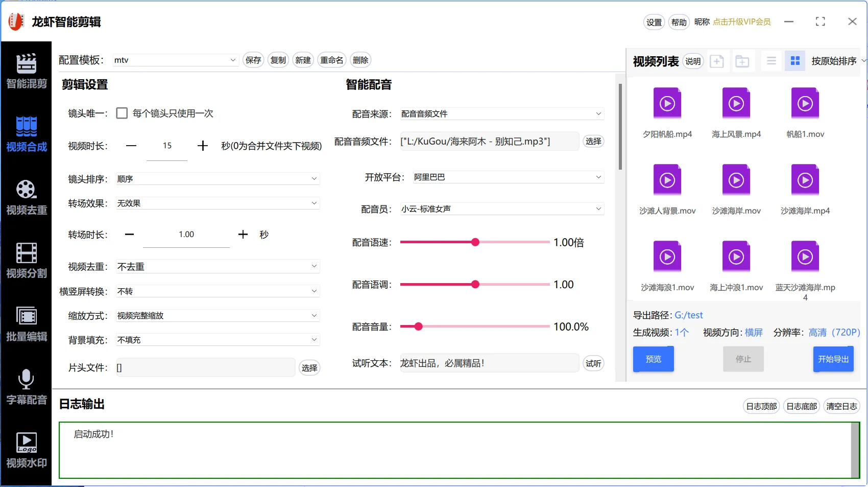The image size is (868, 487).
Task: Select the 沙滩海岸.mp4 video thumbnail
Action: coord(805,180)
